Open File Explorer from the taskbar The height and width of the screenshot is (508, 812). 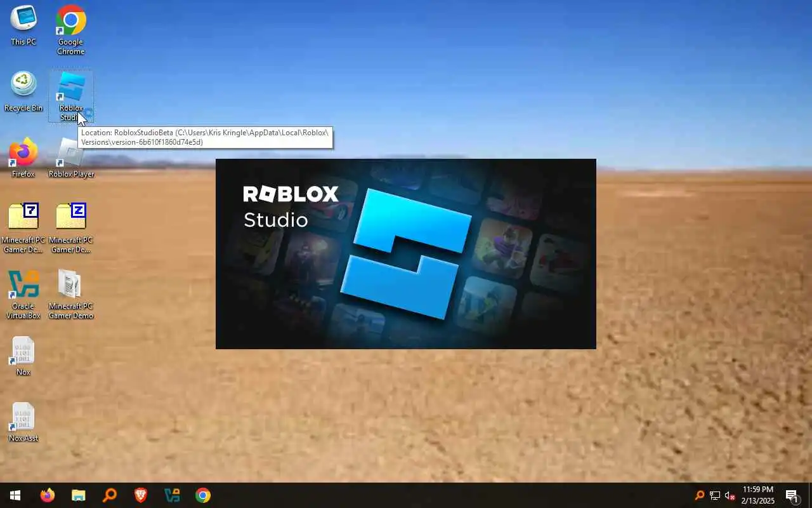pyautogui.click(x=78, y=495)
